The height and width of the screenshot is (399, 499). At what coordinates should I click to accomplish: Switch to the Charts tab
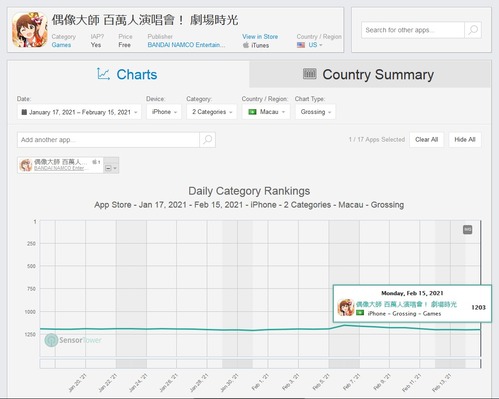point(128,74)
